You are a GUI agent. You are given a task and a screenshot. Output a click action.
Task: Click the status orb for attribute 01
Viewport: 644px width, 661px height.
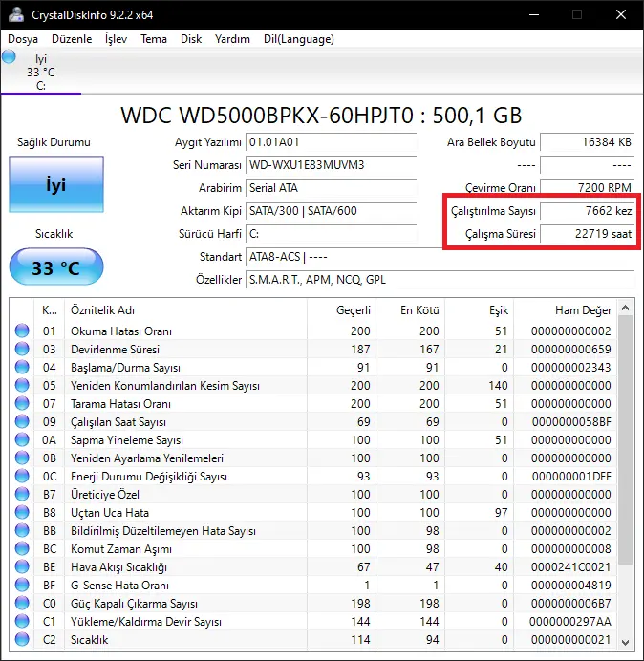22,330
